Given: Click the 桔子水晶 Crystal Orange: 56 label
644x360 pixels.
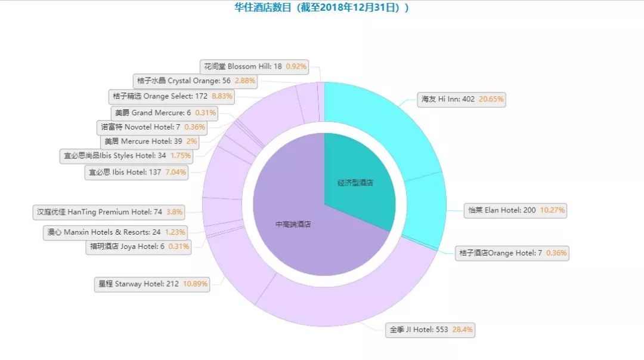Looking at the screenshot, I should pyautogui.click(x=195, y=81).
